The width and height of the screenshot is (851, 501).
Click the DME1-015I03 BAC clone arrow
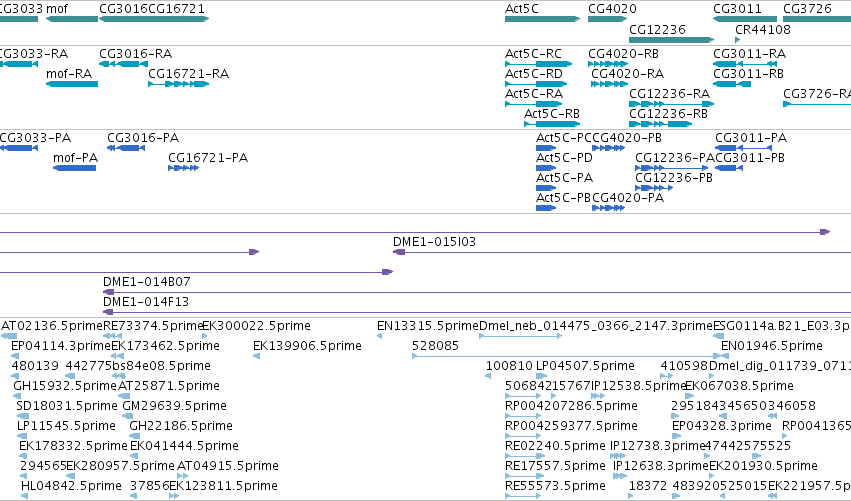pyautogui.click(x=399, y=252)
